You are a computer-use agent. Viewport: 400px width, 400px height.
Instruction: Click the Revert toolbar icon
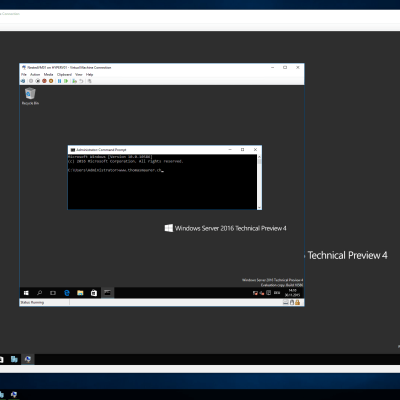81,81
